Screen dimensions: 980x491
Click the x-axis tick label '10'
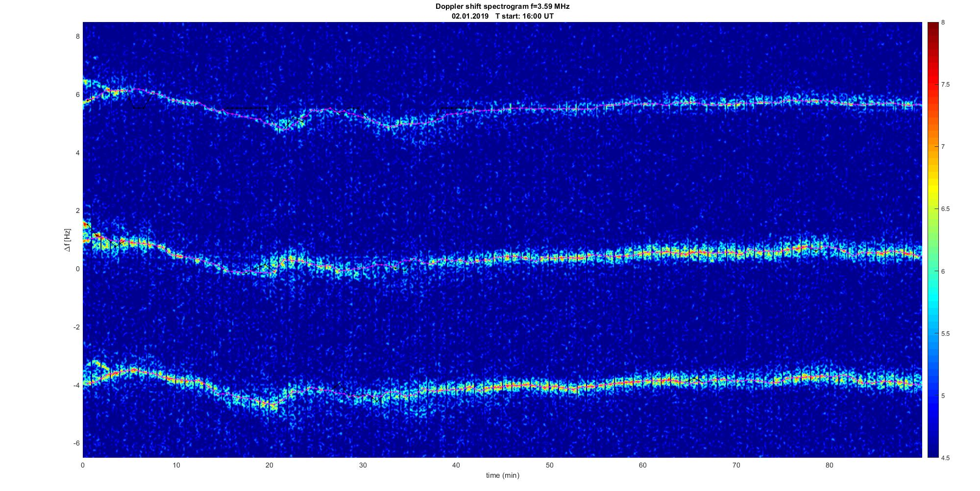tap(176, 465)
